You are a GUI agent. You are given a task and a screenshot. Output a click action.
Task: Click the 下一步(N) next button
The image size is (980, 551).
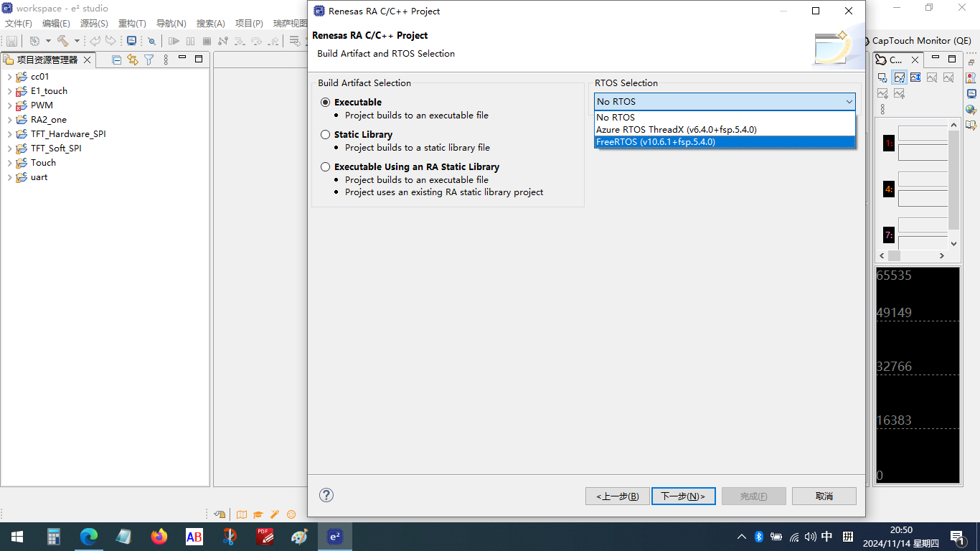pyautogui.click(x=683, y=496)
